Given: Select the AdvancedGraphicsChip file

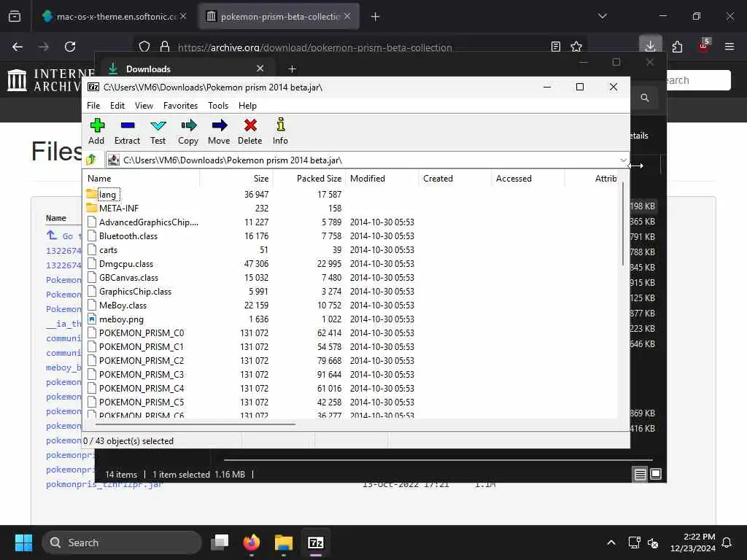Looking at the screenshot, I should (x=148, y=222).
